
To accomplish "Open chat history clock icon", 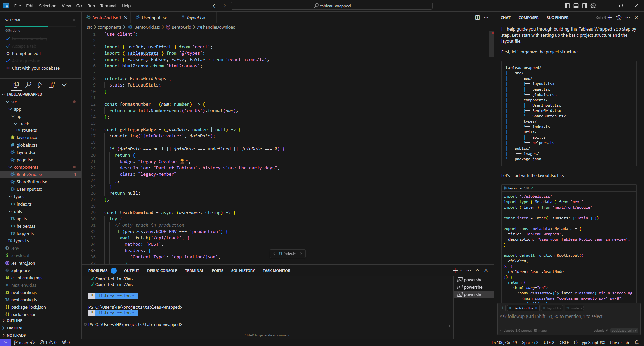I will pyautogui.click(x=619, y=18).
